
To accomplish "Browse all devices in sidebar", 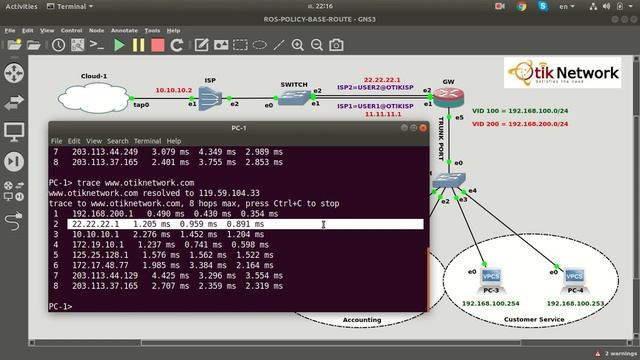I will tap(14, 191).
